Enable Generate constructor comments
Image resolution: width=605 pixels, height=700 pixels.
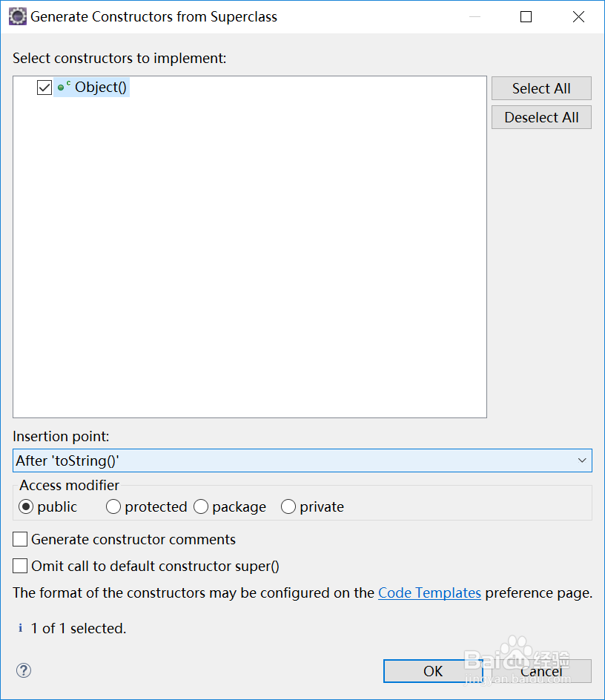pyautogui.click(x=21, y=540)
